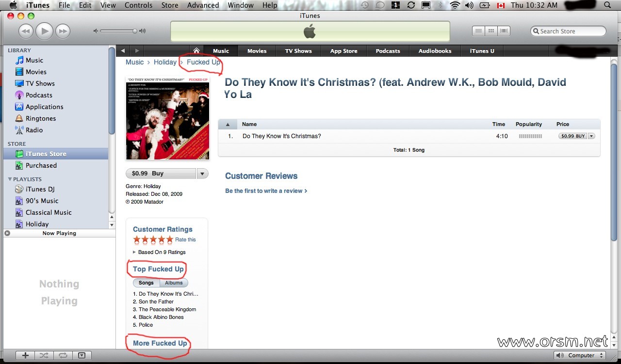Open the Advanced menu in the menu bar

[203, 5]
